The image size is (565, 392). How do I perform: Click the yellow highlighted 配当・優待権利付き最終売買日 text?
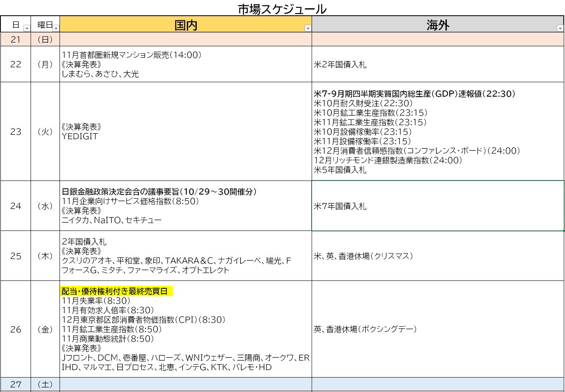117,291
